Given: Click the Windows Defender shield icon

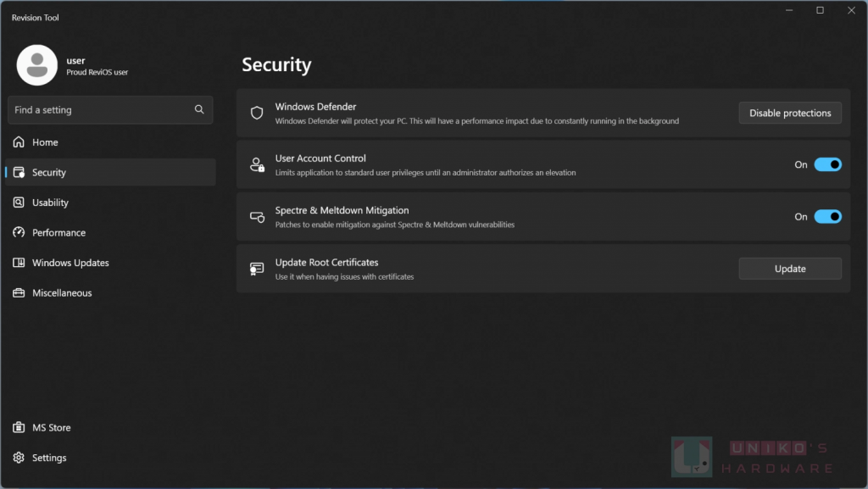Looking at the screenshot, I should click(x=257, y=113).
